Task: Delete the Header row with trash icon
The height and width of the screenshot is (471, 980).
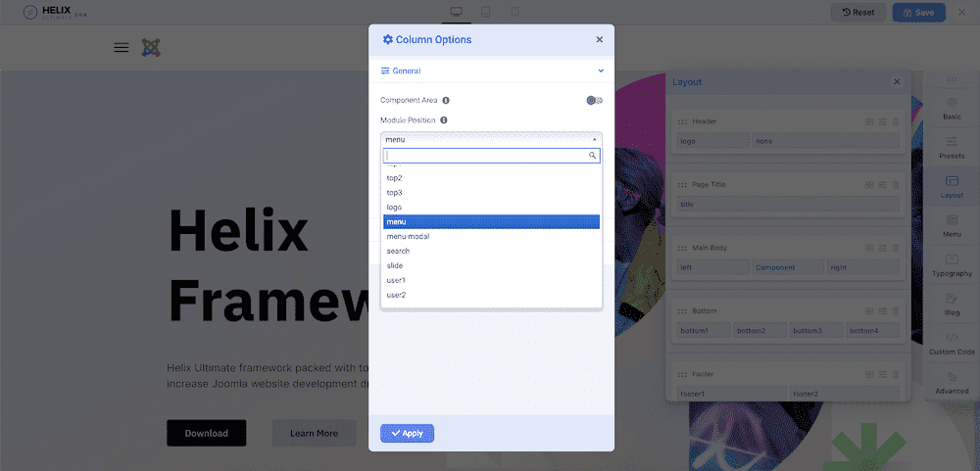Action: 896,121
